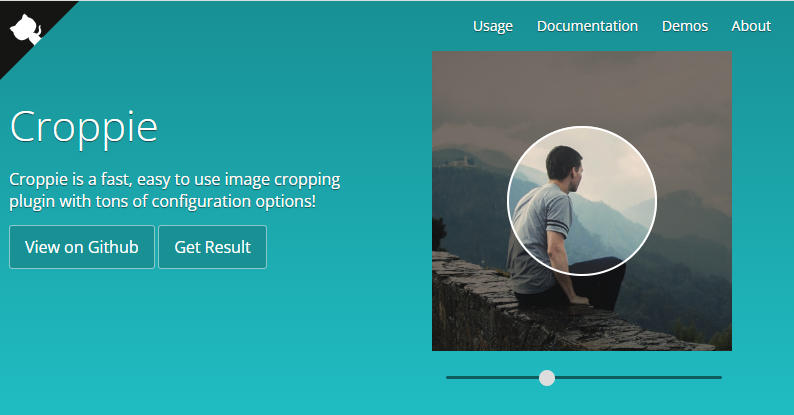Click the zoom slider handle
The width and height of the screenshot is (794, 415).
[547, 378]
